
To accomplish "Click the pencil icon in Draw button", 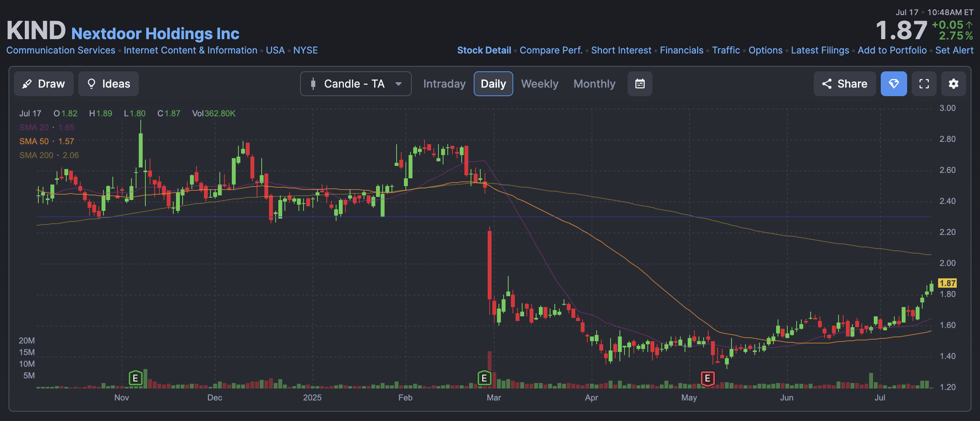I will (x=27, y=84).
